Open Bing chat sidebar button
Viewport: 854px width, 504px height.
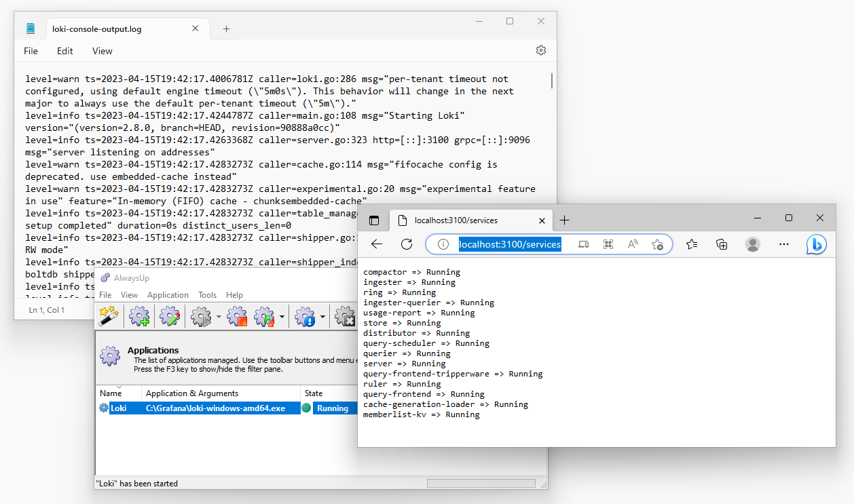[816, 244]
